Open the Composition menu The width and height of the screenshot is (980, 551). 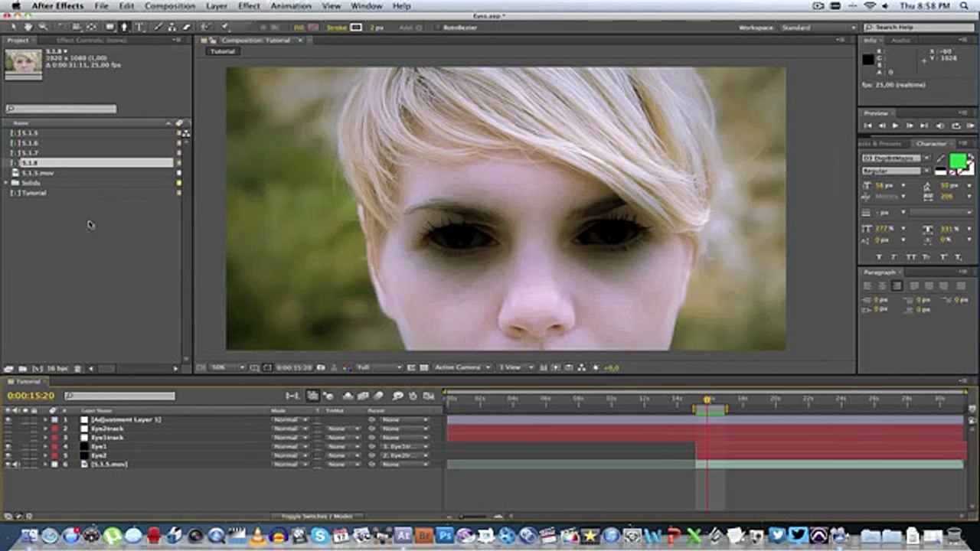tap(170, 6)
